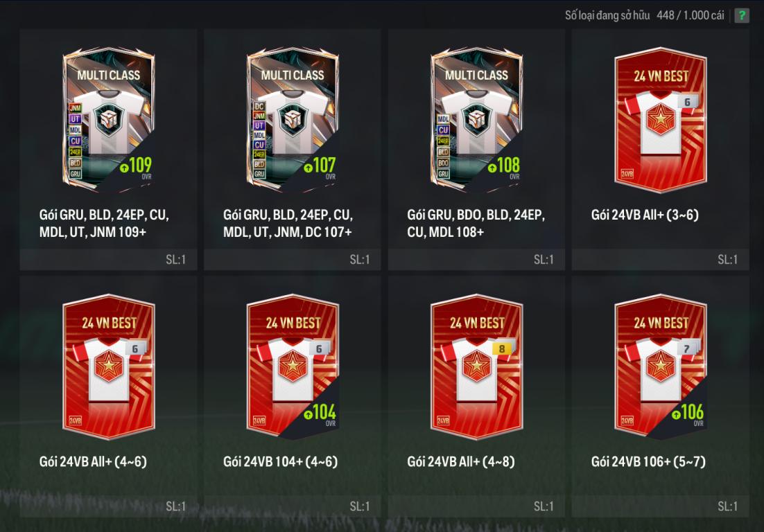The width and height of the screenshot is (764, 532).
Task: Select the Multi Class 107 OVR pack card
Action: tap(293, 120)
